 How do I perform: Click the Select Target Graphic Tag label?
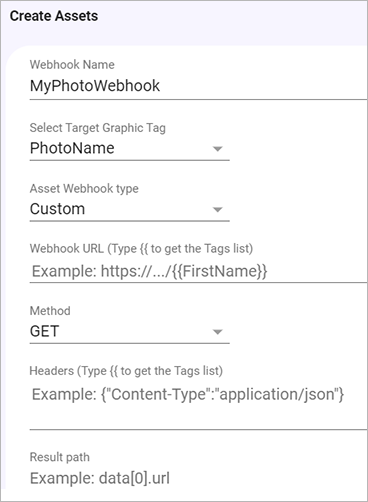pyautogui.click(x=98, y=128)
